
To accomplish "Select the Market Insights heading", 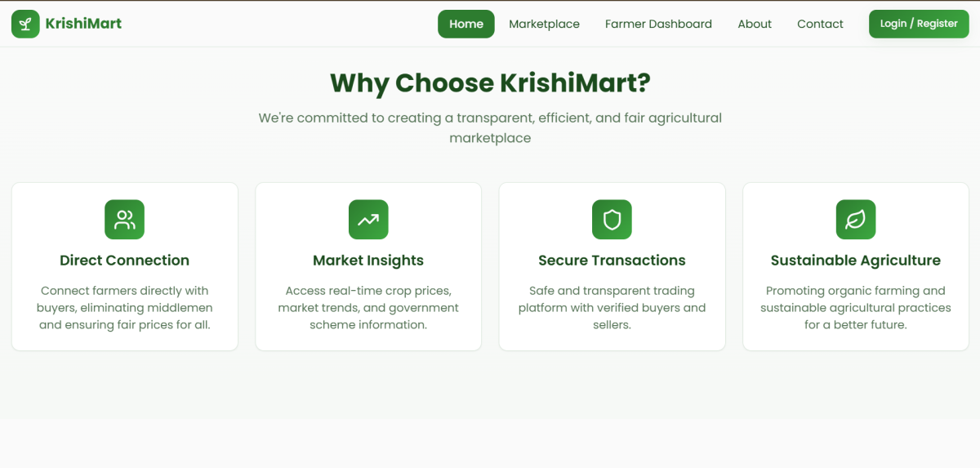I will [x=368, y=261].
